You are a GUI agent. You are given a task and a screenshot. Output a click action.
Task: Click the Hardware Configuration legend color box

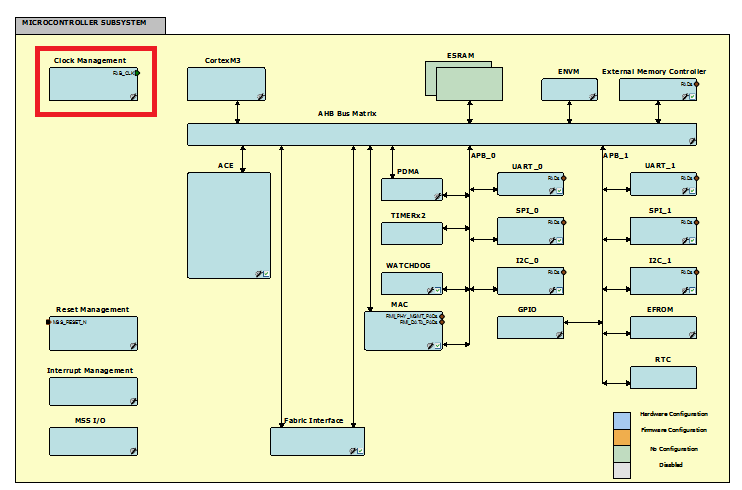click(x=622, y=419)
